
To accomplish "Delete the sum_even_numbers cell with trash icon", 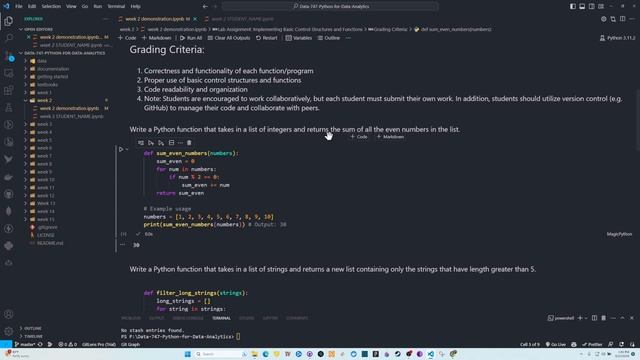I will 189,143.
